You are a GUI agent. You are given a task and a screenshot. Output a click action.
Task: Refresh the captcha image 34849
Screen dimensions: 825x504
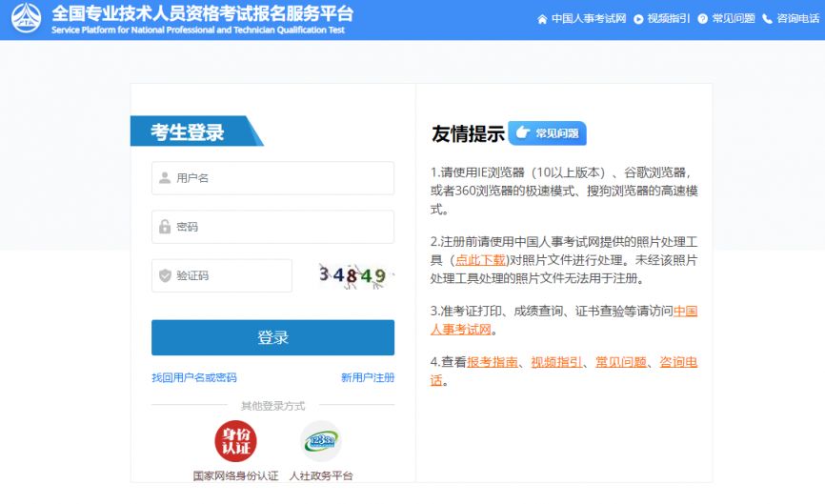coord(355,275)
